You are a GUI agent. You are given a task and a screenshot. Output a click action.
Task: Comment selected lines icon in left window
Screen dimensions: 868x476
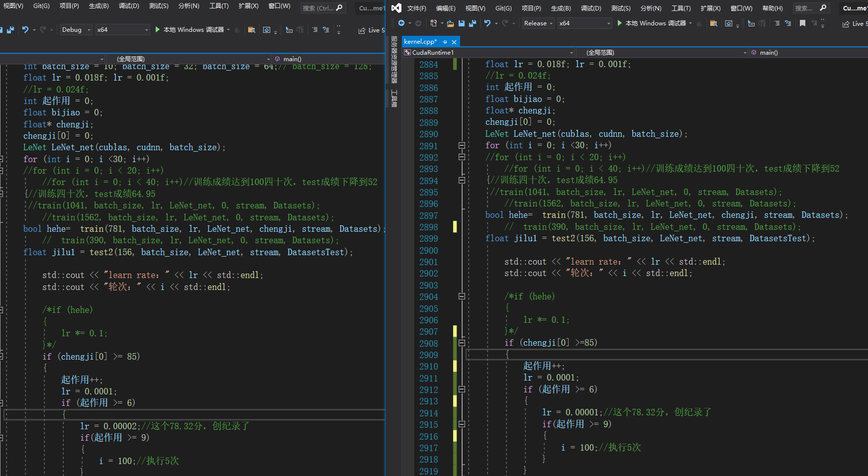[x=315, y=30]
